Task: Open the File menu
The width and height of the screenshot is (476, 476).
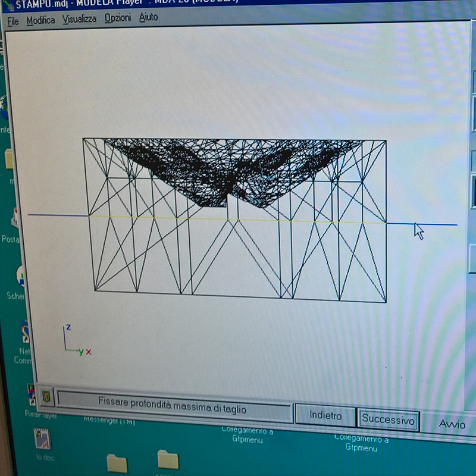Action: tap(13, 21)
